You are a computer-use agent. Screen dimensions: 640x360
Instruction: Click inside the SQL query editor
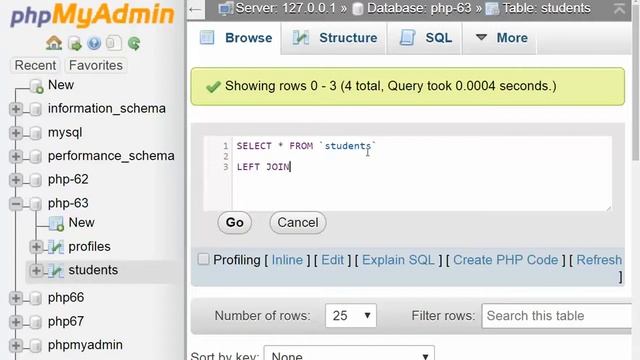tap(421, 173)
